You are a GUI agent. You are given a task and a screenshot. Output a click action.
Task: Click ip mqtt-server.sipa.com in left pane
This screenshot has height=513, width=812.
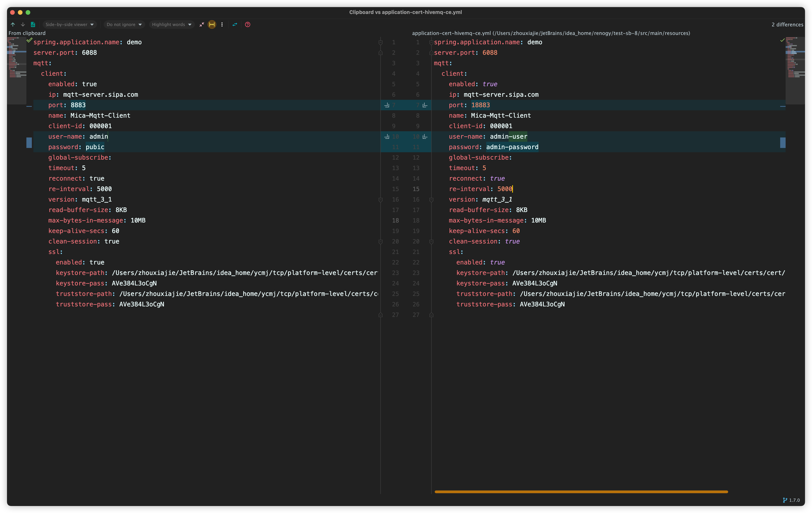coord(101,95)
